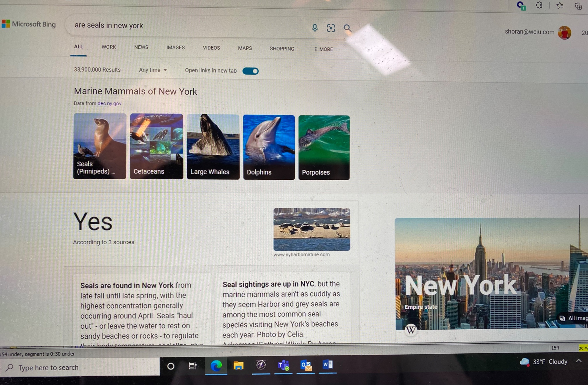Expand the More search categories menu

point(324,49)
